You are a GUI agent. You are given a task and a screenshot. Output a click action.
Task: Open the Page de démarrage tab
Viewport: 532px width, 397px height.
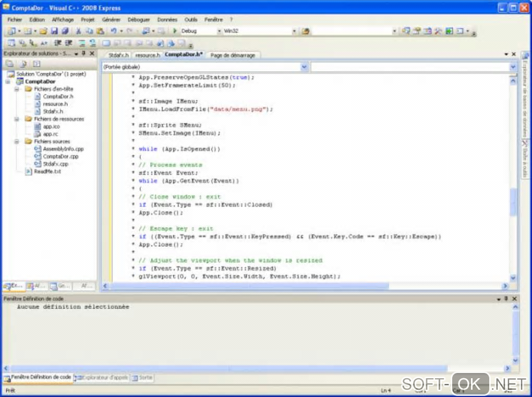point(232,55)
